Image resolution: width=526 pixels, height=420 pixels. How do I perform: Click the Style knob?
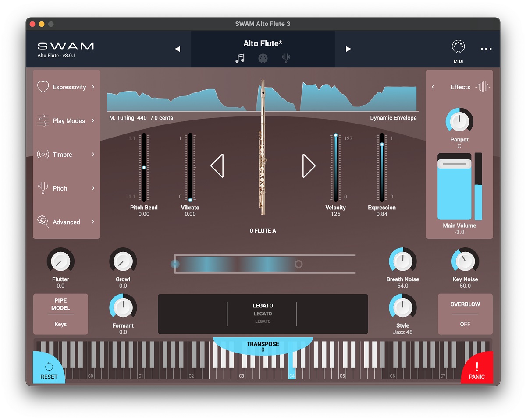[402, 307]
